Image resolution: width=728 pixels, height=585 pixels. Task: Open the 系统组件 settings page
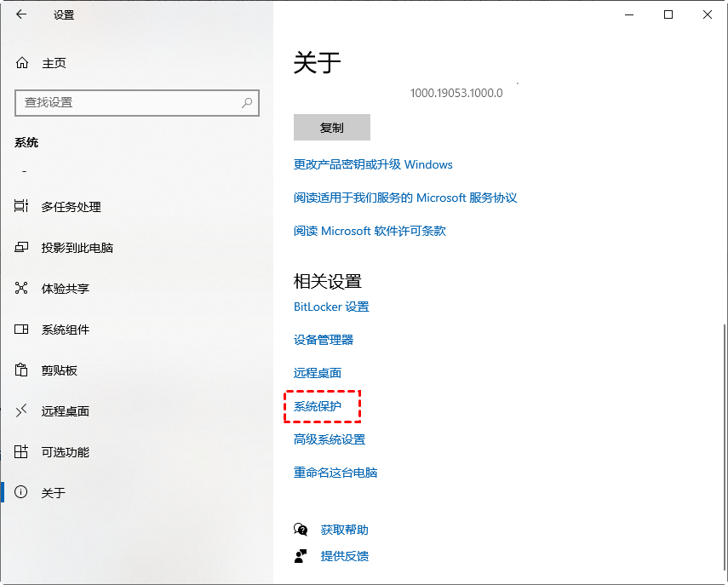65,330
